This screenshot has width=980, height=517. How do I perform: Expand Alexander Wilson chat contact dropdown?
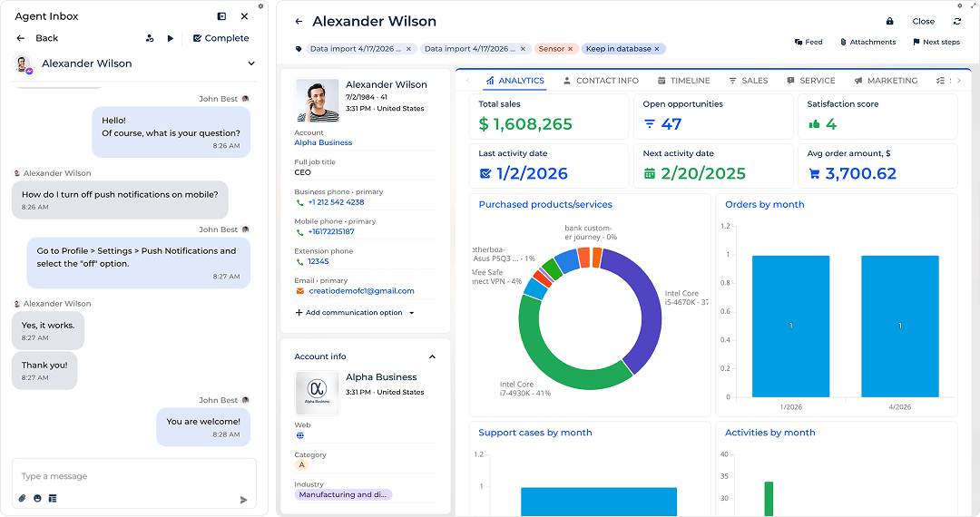tap(251, 63)
